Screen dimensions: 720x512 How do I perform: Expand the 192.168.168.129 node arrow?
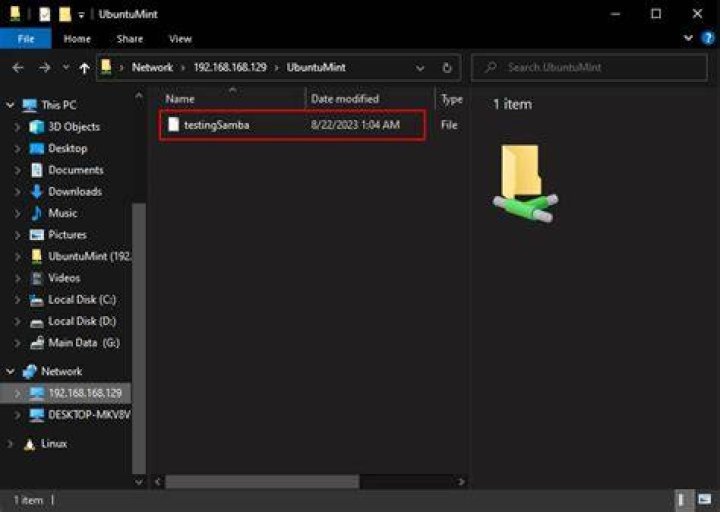pos(17,393)
